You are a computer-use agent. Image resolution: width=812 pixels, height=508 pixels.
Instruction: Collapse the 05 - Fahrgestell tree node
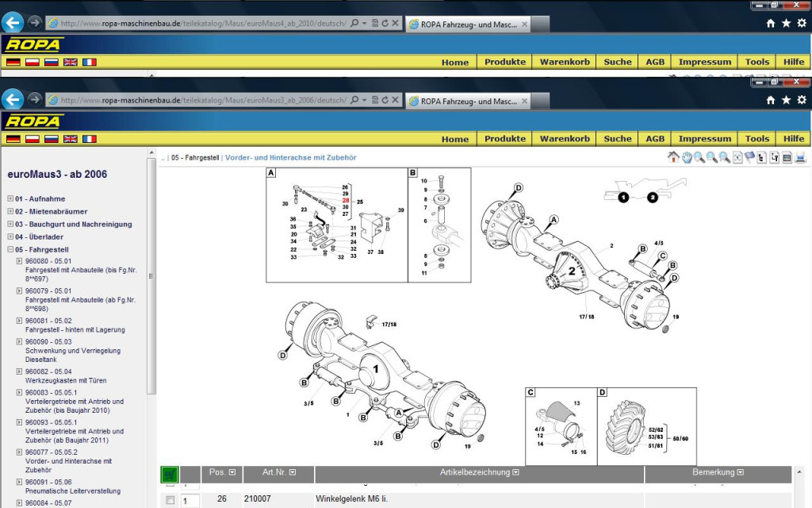click(x=10, y=249)
